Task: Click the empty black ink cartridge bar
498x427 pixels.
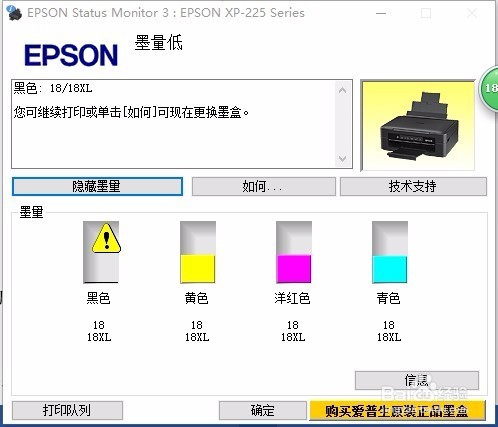Action: [x=101, y=252]
